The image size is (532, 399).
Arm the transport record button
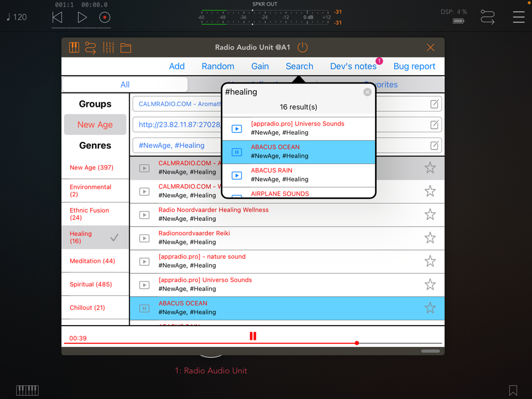click(x=105, y=18)
